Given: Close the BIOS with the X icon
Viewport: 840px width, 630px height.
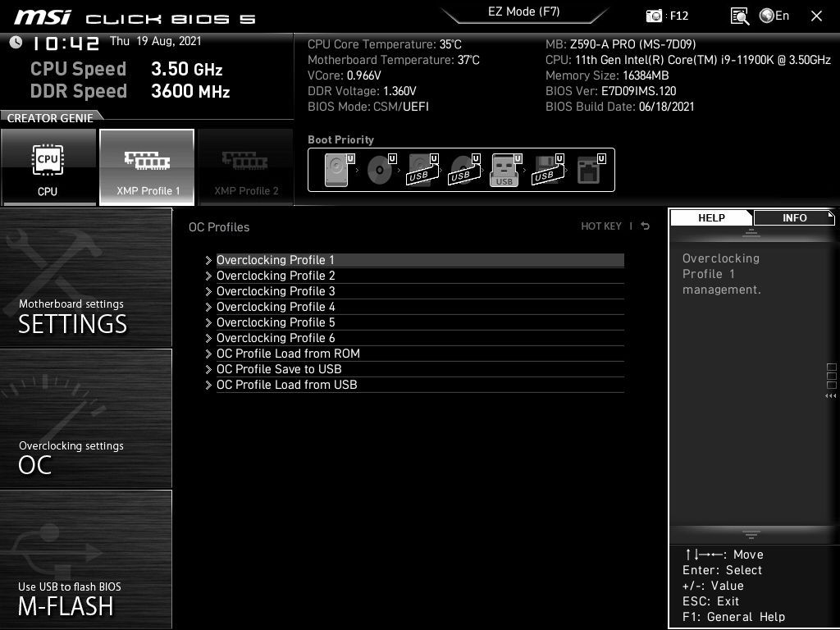Looking at the screenshot, I should tap(816, 16).
